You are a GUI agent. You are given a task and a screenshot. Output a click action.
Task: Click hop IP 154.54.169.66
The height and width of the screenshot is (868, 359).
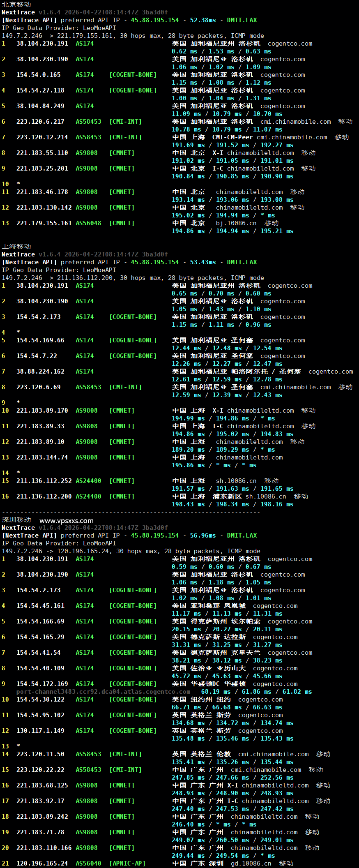pyautogui.click(x=40, y=340)
